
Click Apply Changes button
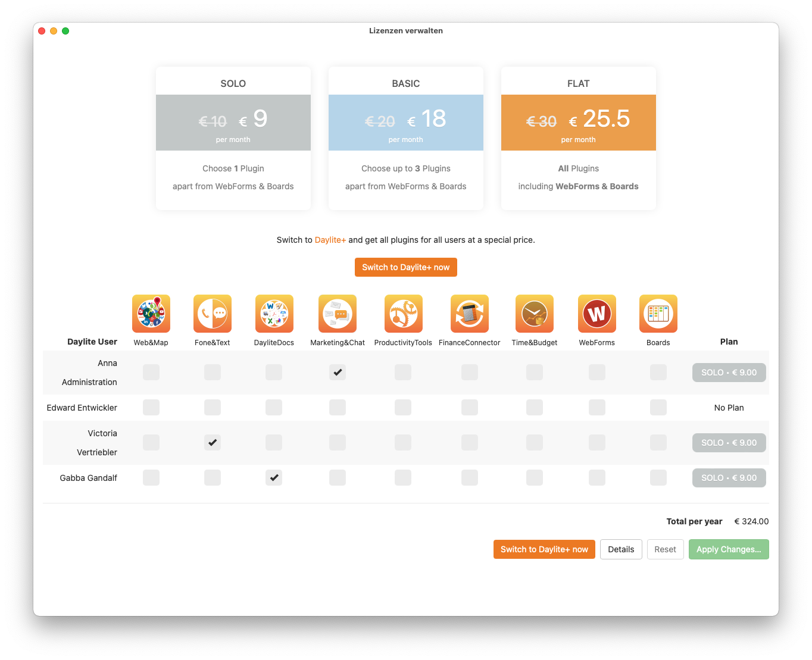tap(729, 549)
